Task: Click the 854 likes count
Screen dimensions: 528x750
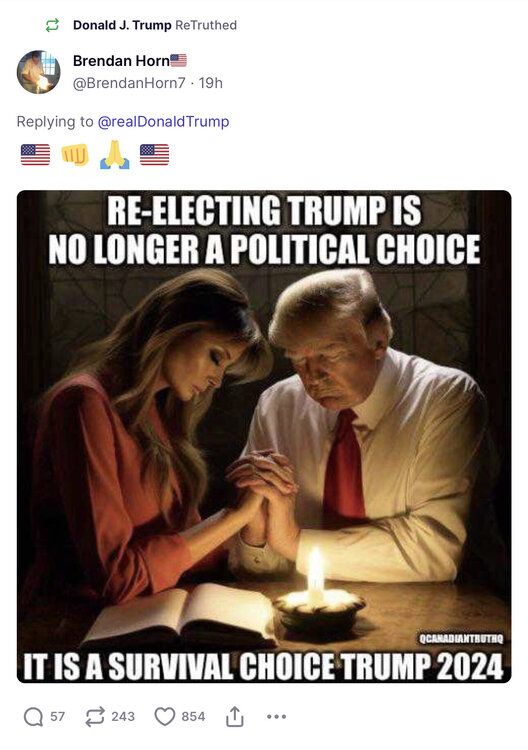Action: (193, 717)
